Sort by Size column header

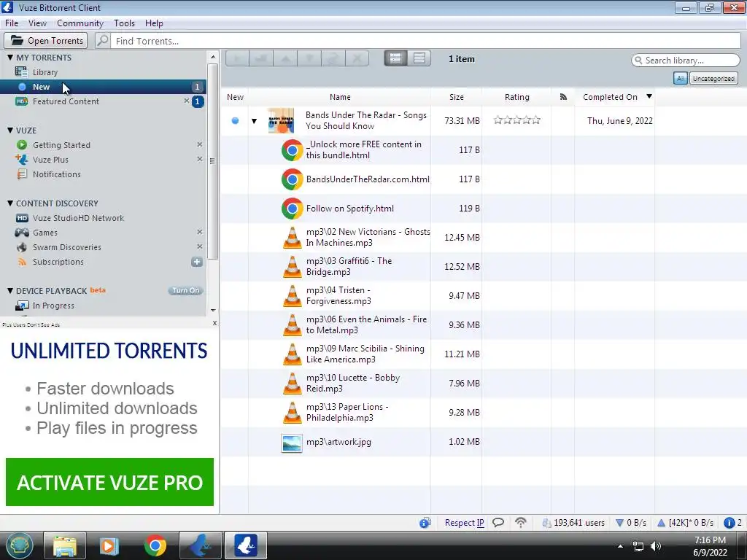tap(456, 97)
